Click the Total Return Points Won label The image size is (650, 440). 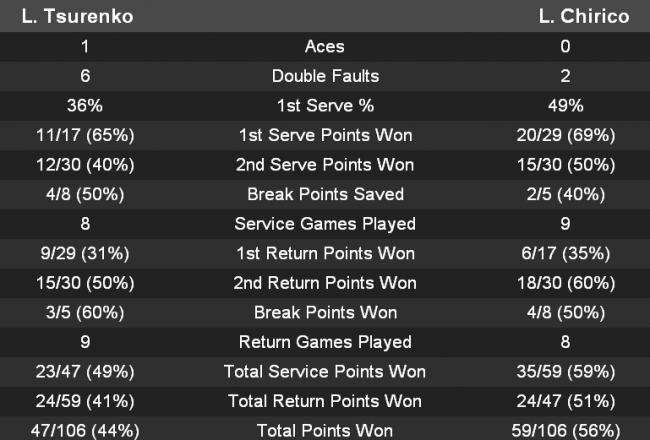[324, 401]
